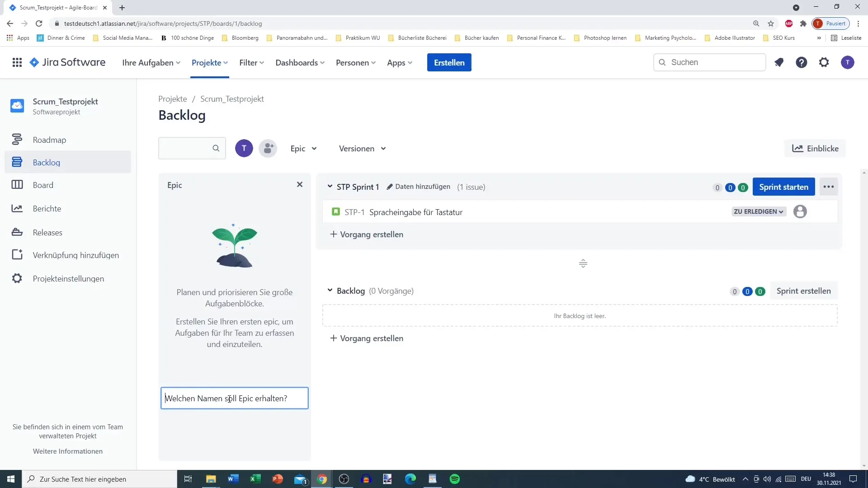Open the Versionen filter dropdown
Screen dimensions: 868x488
tap(363, 148)
